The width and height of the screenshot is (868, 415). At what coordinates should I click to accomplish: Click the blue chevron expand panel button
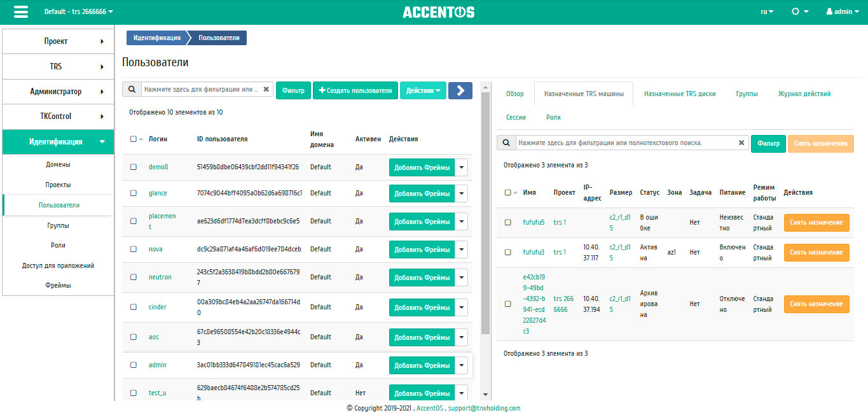[460, 91]
